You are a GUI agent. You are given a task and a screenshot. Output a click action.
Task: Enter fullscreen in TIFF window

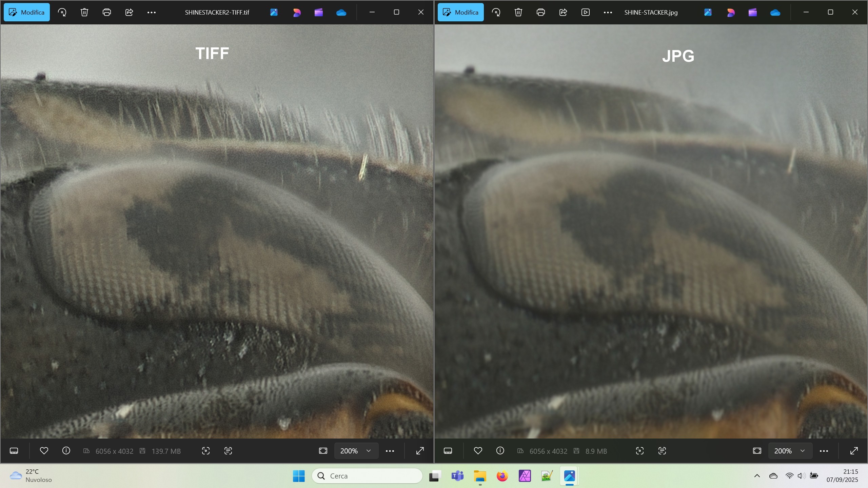point(420,451)
